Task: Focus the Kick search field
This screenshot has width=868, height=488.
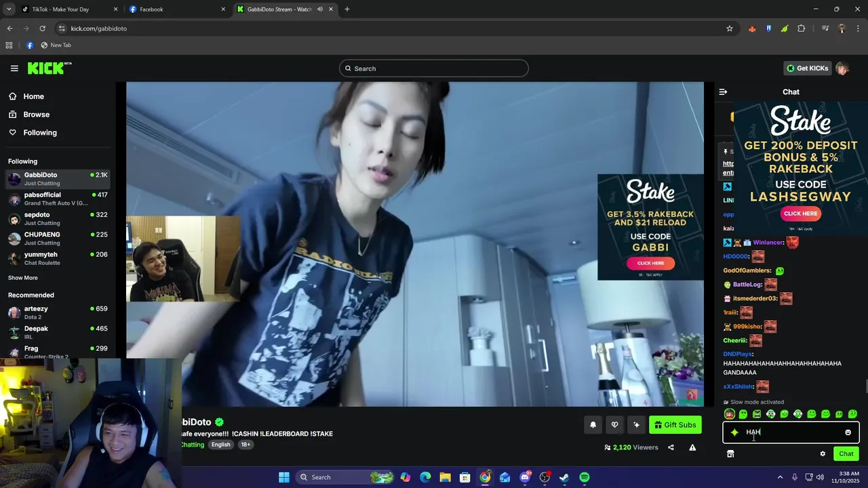Action: [x=434, y=68]
